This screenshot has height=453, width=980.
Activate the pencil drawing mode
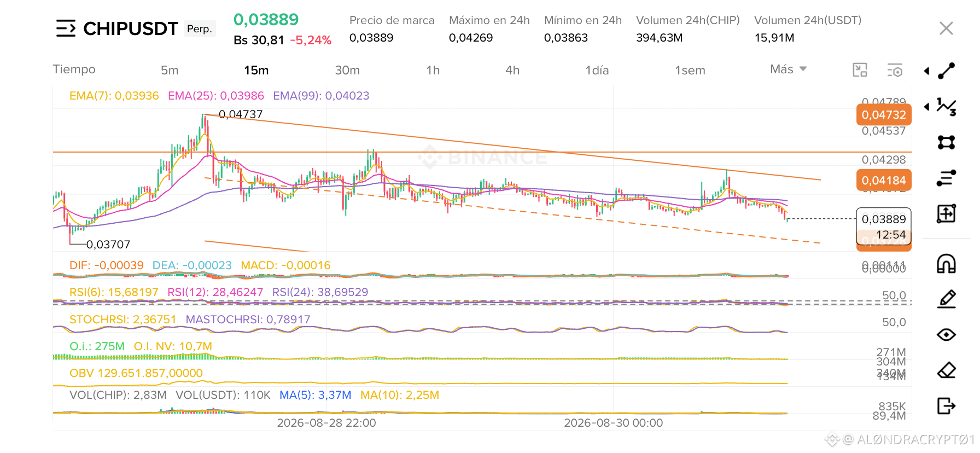click(947, 299)
